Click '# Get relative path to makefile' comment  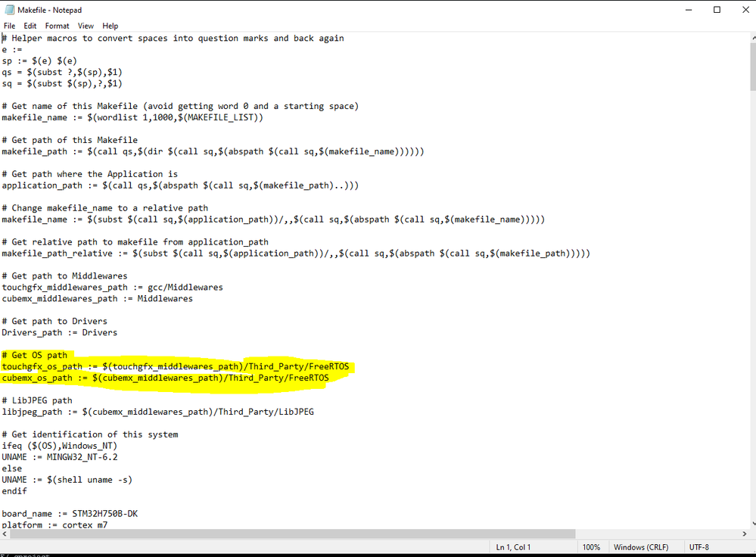(x=135, y=242)
